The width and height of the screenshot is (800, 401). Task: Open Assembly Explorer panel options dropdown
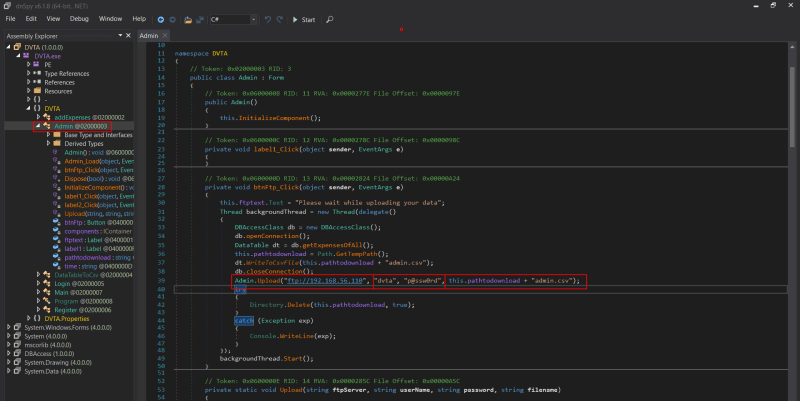(x=120, y=36)
